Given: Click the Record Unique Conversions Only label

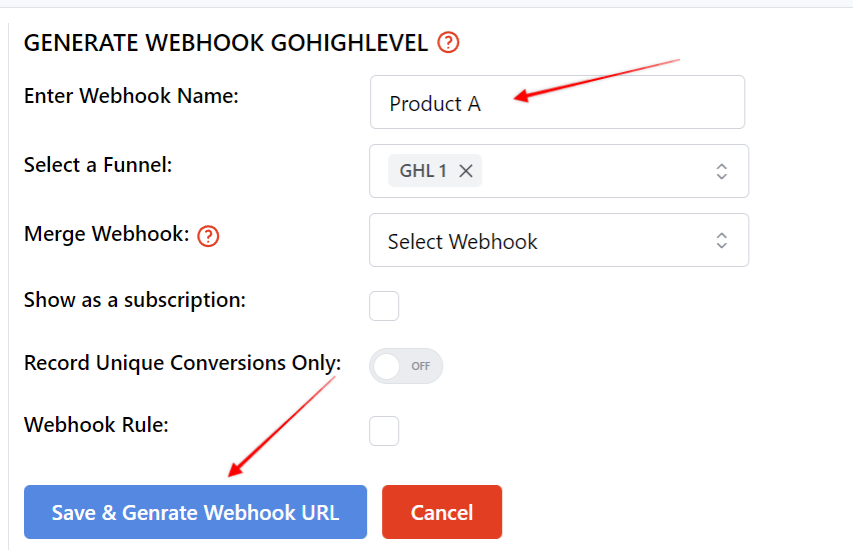Looking at the screenshot, I should coord(182,363).
